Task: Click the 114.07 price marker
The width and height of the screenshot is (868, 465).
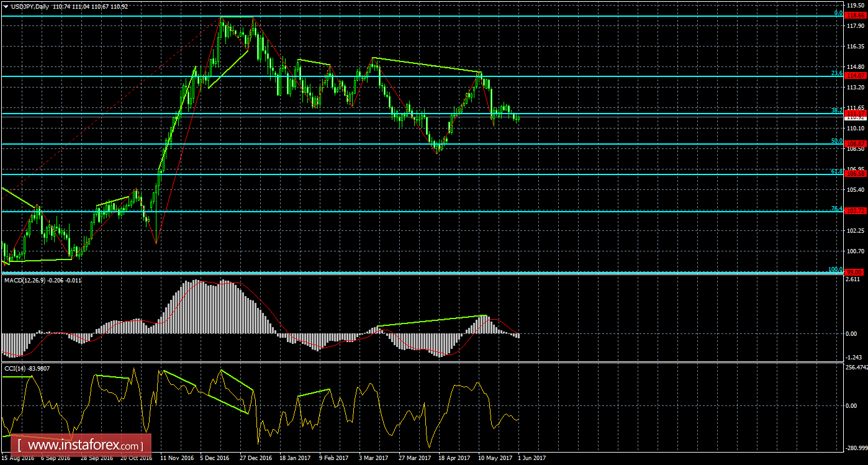Action: pyautogui.click(x=855, y=74)
